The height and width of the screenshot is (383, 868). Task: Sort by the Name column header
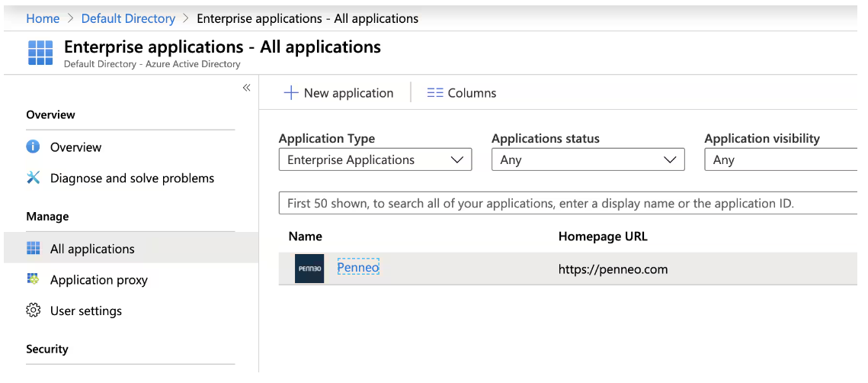[x=305, y=236]
